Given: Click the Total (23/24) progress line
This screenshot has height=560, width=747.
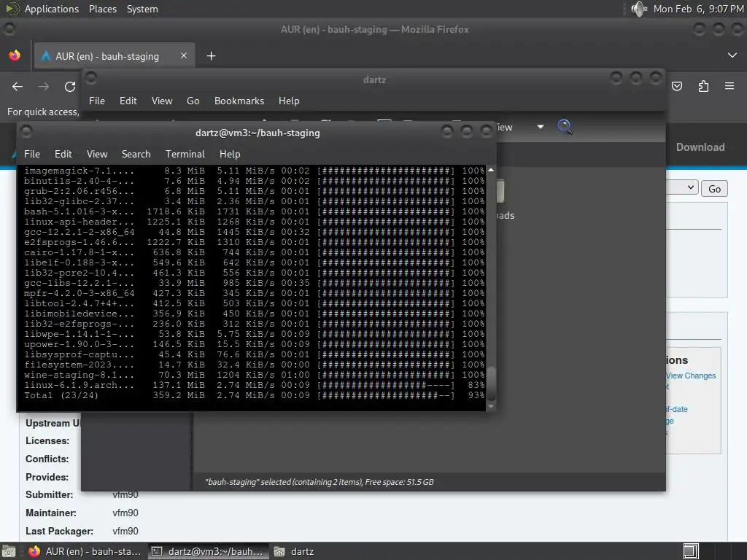Looking at the screenshot, I should 255,395.
